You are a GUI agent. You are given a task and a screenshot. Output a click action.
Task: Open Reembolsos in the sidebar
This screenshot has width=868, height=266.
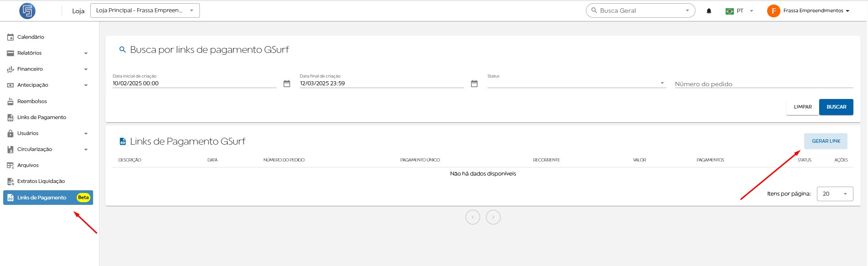click(x=32, y=101)
